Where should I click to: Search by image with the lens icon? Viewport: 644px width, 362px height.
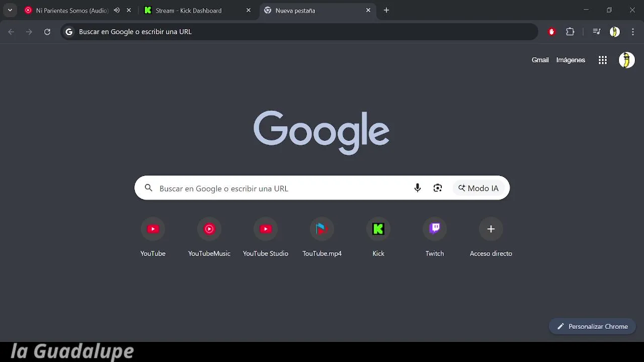pos(438,188)
